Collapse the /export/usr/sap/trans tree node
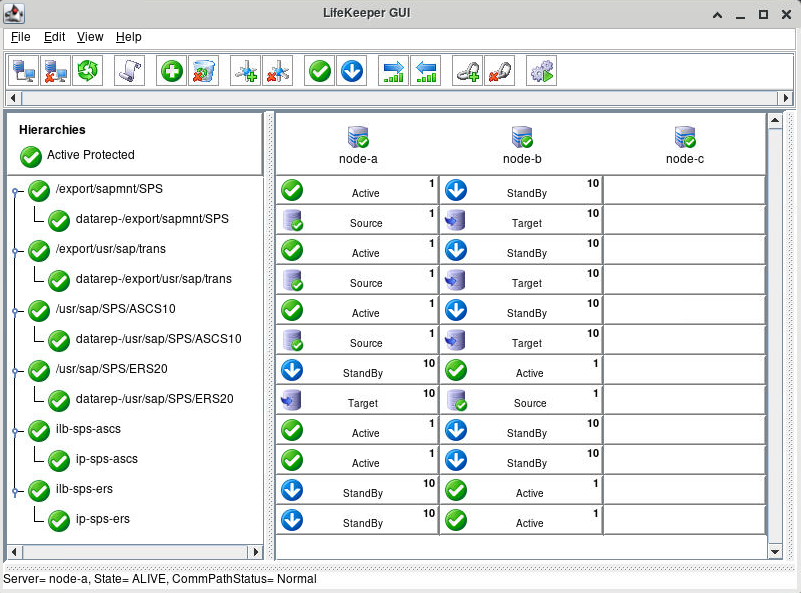This screenshot has height=593, width=801. (x=15, y=251)
